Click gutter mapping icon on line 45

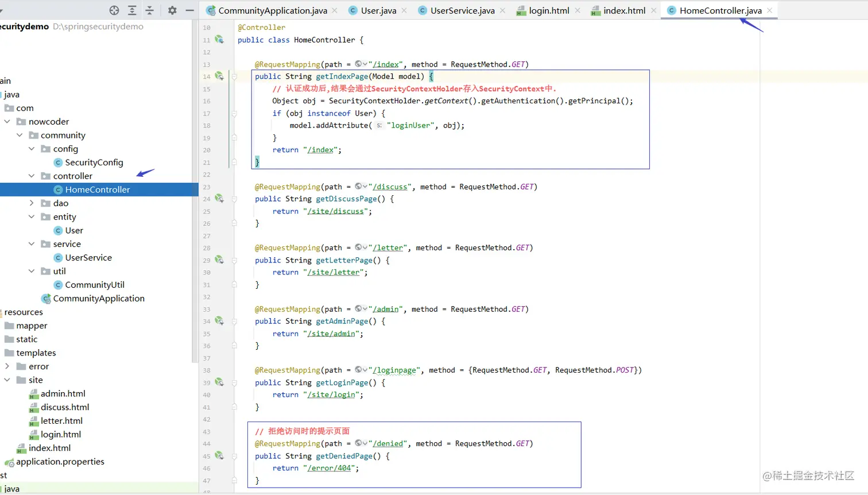click(219, 456)
